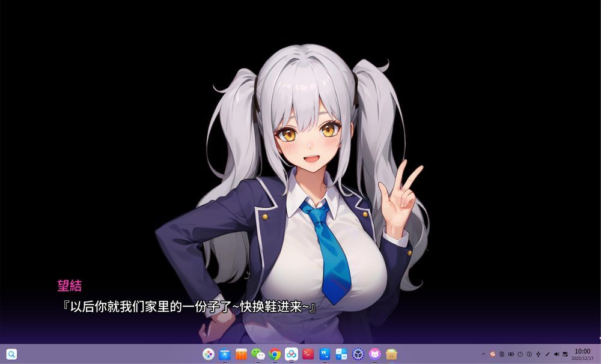
Task: Open the Baidu Netdisk cloud icon
Action: pos(291,354)
